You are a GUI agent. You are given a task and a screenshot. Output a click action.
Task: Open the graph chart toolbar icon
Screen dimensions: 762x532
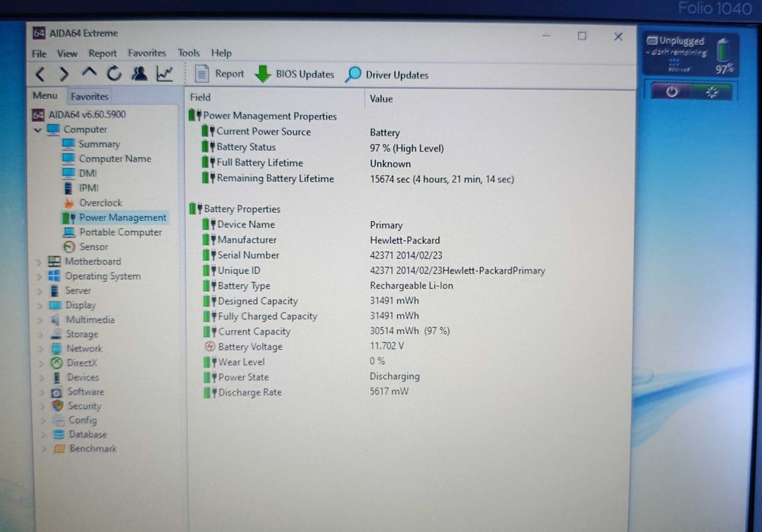pos(165,74)
